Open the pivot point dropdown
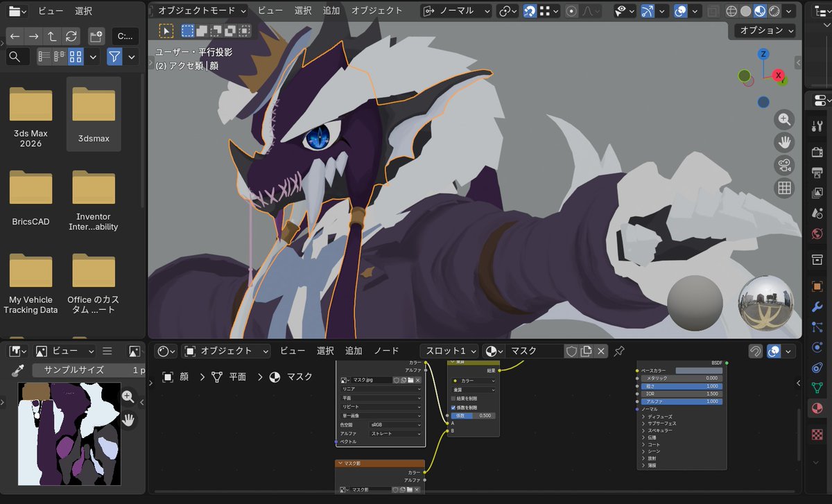The width and height of the screenshot is (832, 504). click(x=508, y=11)
